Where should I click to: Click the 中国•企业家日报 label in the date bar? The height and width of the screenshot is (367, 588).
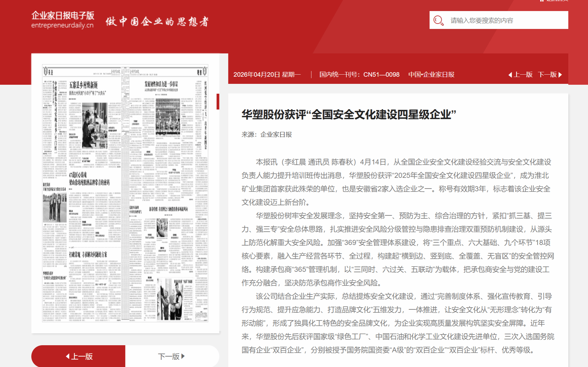(431, 75)
